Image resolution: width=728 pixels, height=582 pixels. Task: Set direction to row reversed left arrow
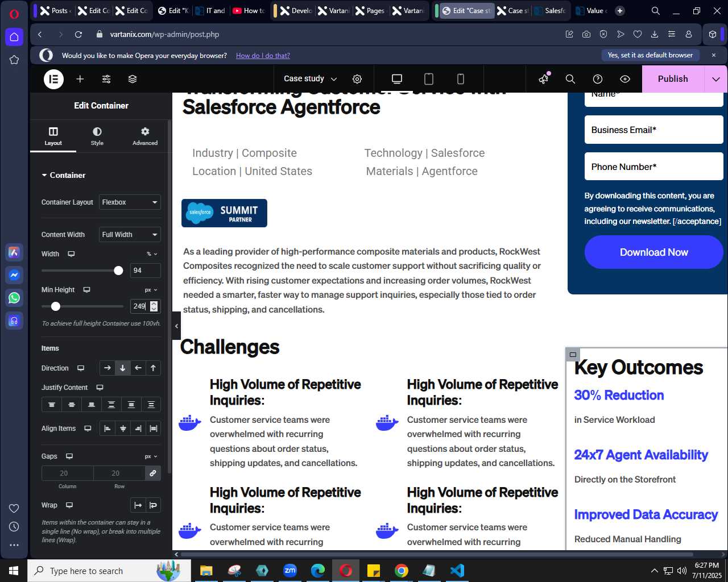[x=138, y=368]
